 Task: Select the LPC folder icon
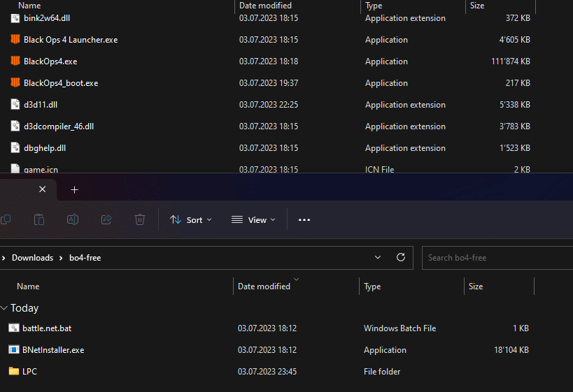[14, 371]
